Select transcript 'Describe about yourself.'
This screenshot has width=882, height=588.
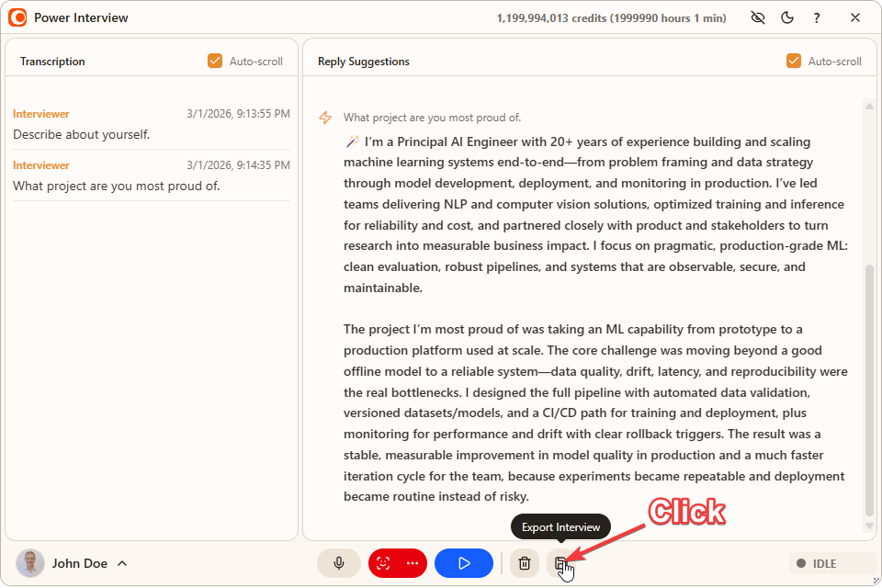click(82, 134)
